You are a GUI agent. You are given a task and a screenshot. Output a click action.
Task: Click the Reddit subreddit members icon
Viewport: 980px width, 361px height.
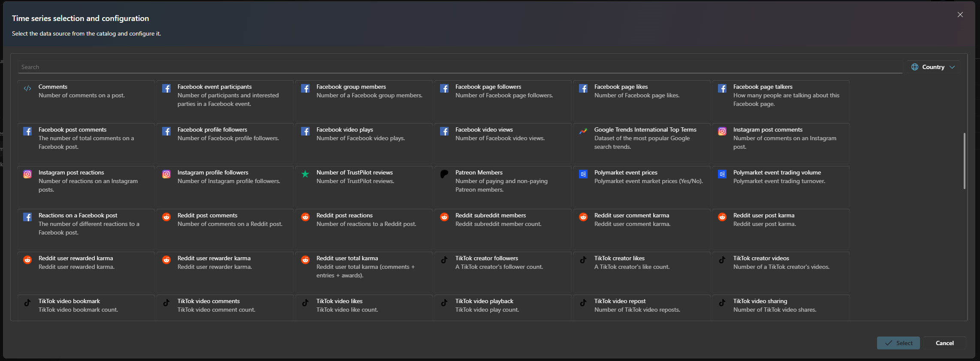pyautogui.click(x=444, y=217)
